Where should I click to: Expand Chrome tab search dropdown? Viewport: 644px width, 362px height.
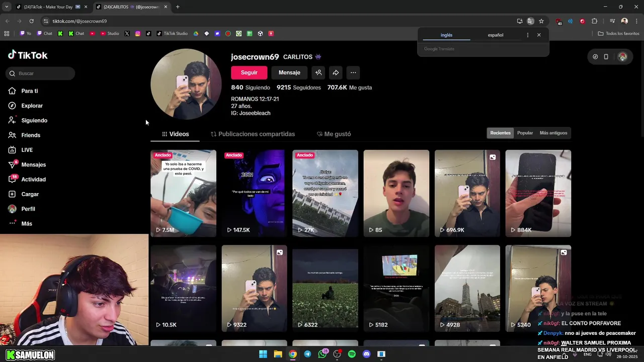(x=7, y=7)
